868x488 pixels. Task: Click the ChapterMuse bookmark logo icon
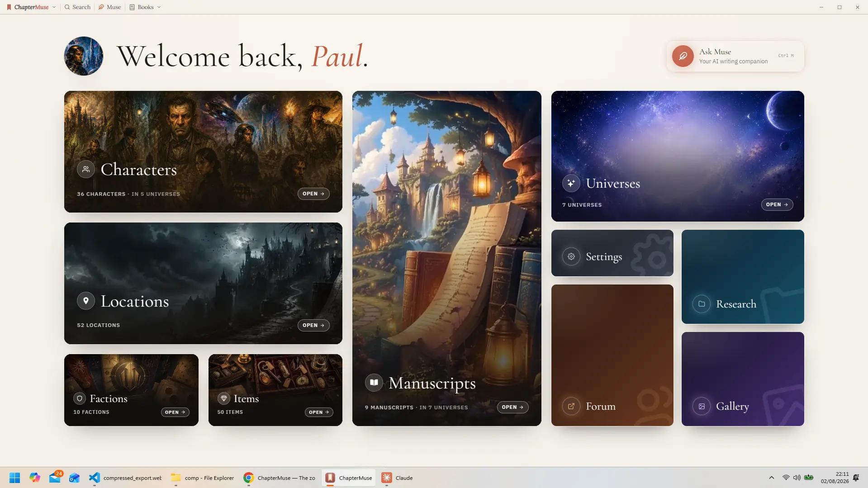pos(9,7)
